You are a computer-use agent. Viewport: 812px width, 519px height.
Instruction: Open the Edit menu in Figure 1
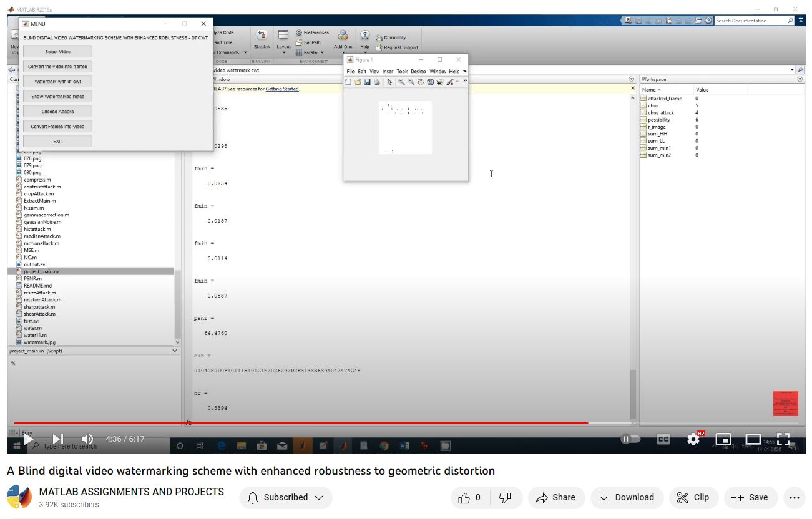point(362,71)
